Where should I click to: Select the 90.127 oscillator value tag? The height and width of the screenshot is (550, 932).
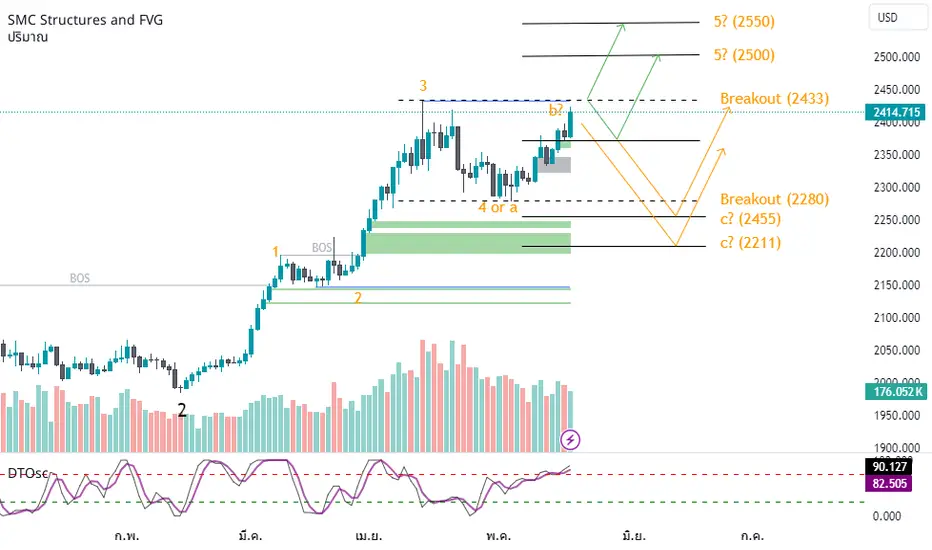pyautogui.click(x=889, y=467)
